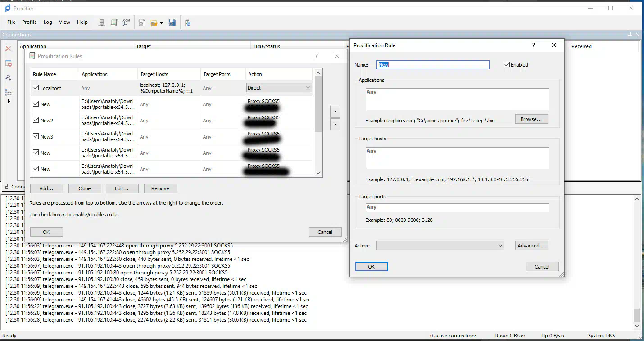Confirm the new rule with OK button
This screenshot has width=644, height=341.
372,267
